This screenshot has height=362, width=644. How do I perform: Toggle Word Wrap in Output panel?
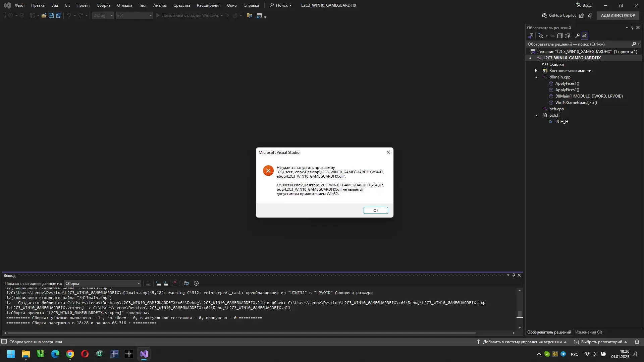click(186, 284)
